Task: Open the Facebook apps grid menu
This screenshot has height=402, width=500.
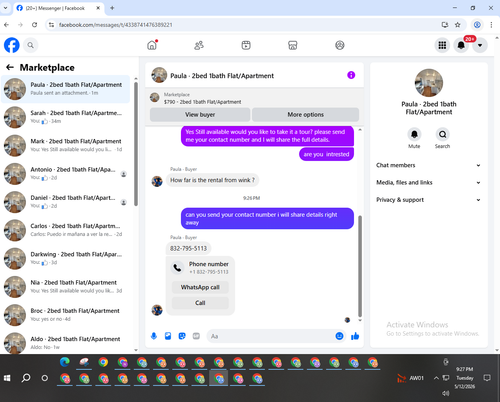Action: pyautogui.click(x=442, y=45)
